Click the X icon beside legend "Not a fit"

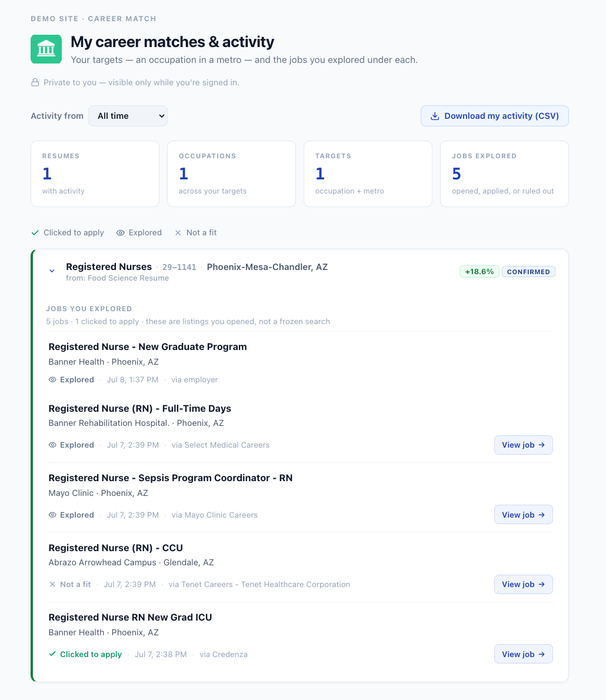coord(178,232)
